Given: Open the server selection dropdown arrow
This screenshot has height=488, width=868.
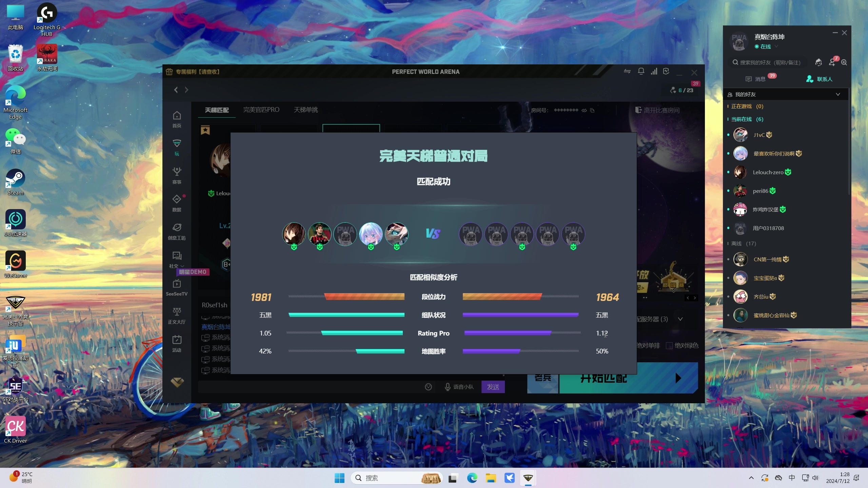Looking at the screenshot, I should (x=680, y=319).
